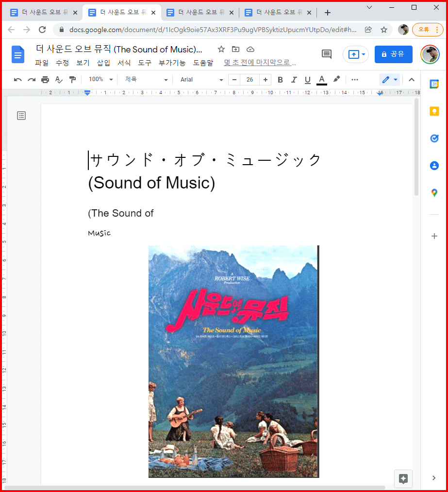The height and width of the screenshot is (492, 448).
Task: Go back in browser history
Action: click(11, 30)
